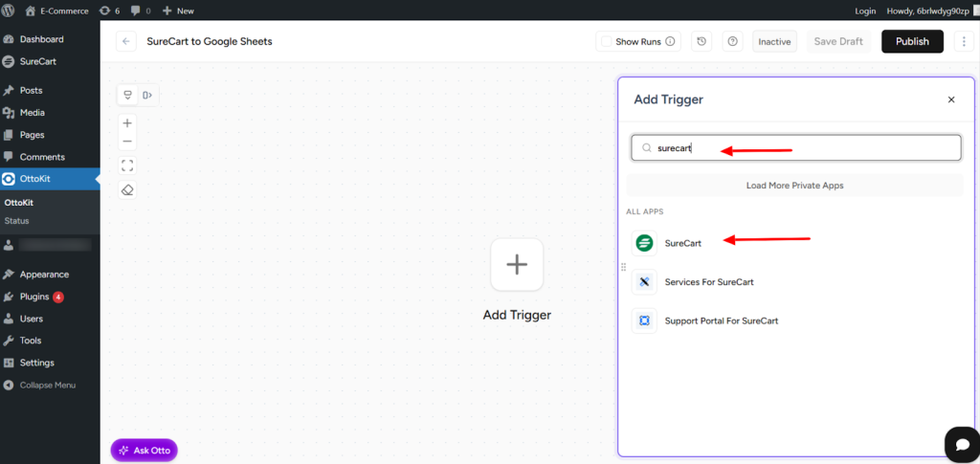Click the fit-to-screen canvas icon
Screen dimensions: 980x464
point(127,166)
